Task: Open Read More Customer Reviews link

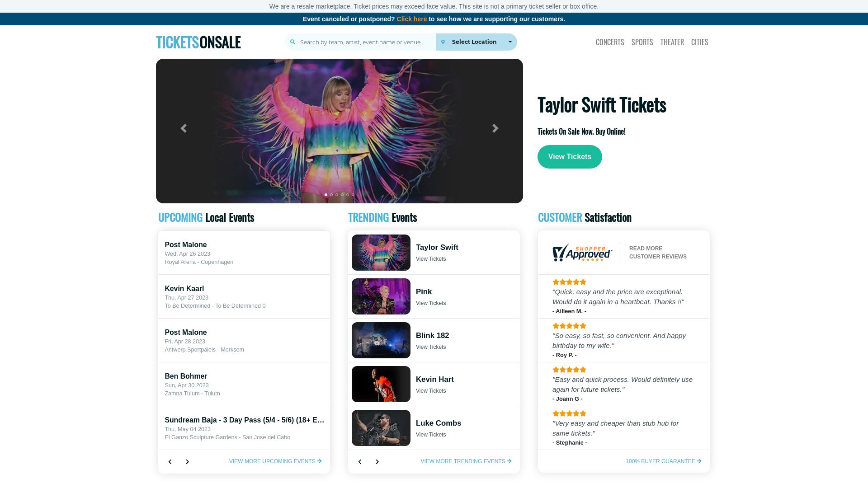Action: (658, 253)
